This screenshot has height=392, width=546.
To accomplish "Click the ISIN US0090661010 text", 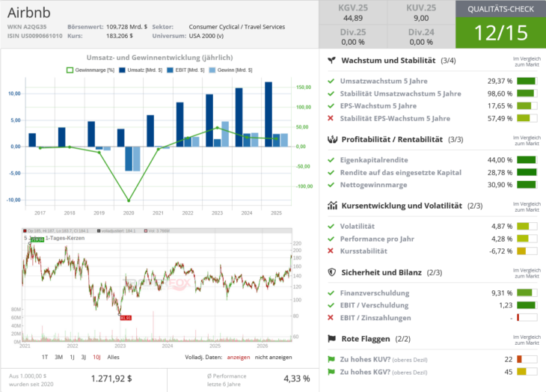I will pyautogui.click(x=35, y=36).
